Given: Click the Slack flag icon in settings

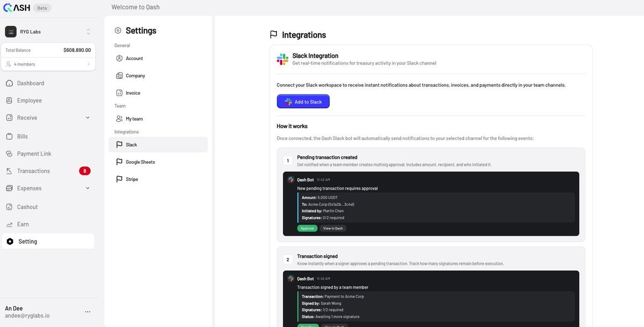Looking at the screenshot, I should coord(119,144).
